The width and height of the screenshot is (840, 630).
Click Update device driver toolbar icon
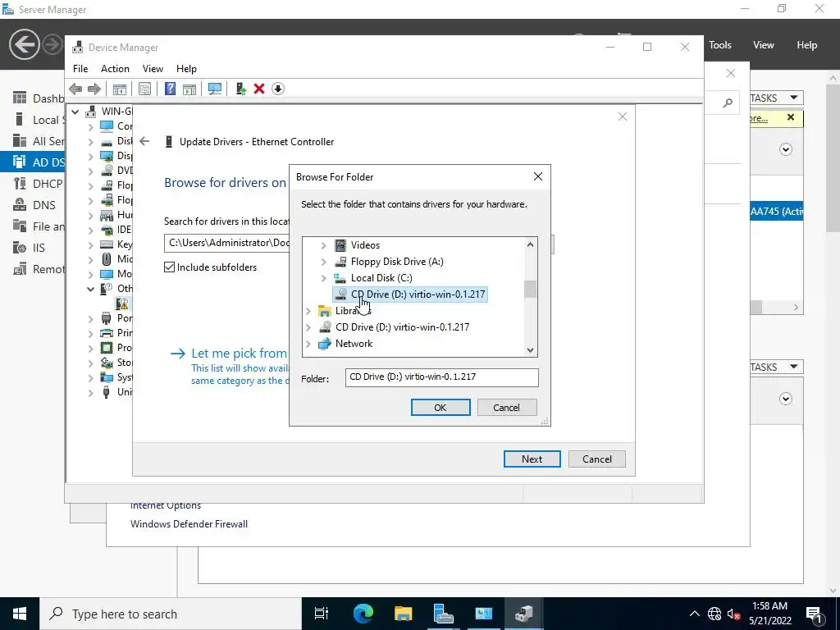(240, 89)
